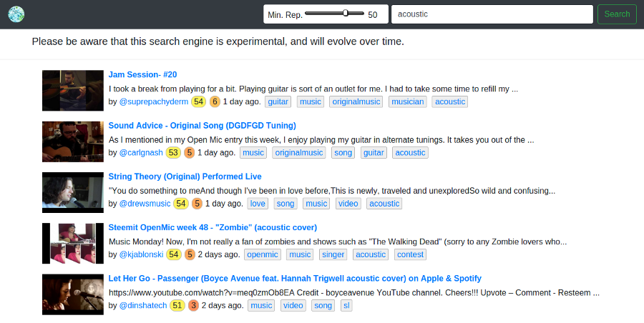Open Steemit OpenMic week 48 Zombie post
644x323 pixels.
(x=213, y=227)
